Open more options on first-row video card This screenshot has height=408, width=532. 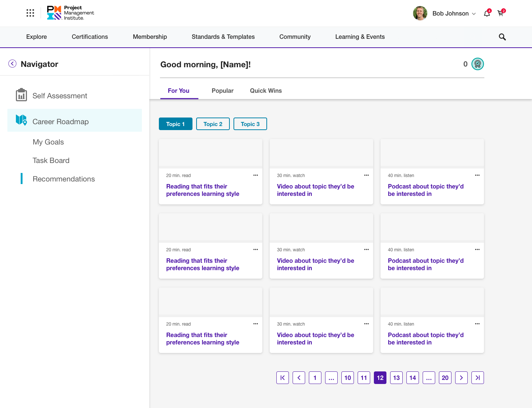click(x=366, y=175)
